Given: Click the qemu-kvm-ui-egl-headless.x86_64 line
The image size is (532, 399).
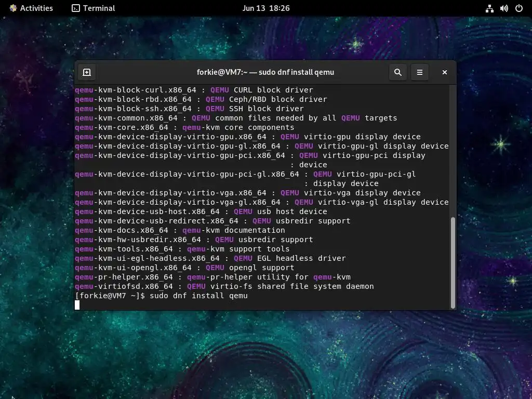Looking at the screenshot, I should click(x=210, y=259).
